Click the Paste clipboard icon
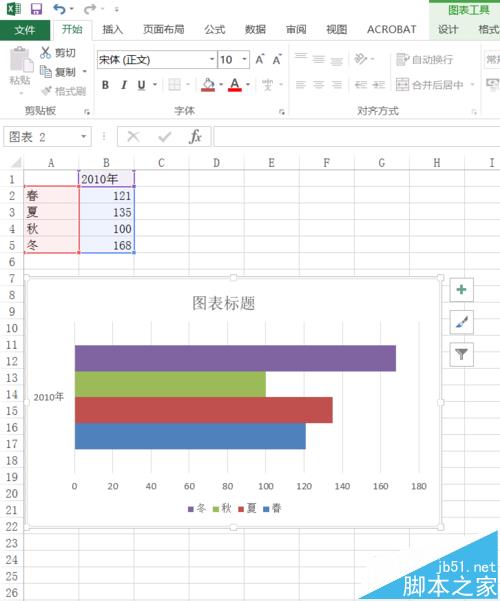This screenshot has height=601, width=500. (20, 59)
